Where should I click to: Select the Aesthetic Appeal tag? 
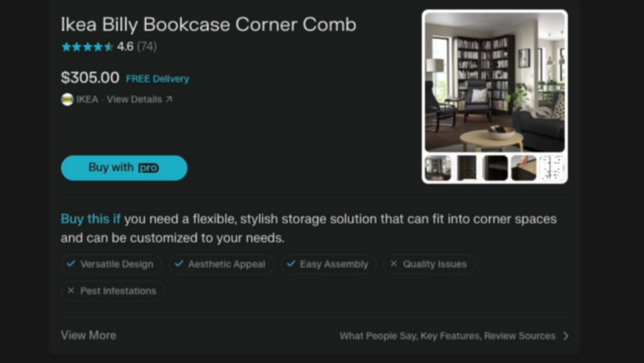pos(221,264)
